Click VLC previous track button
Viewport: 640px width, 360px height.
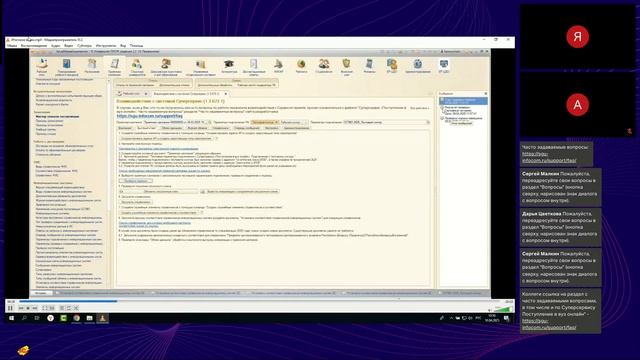click(x=21, y=308)
